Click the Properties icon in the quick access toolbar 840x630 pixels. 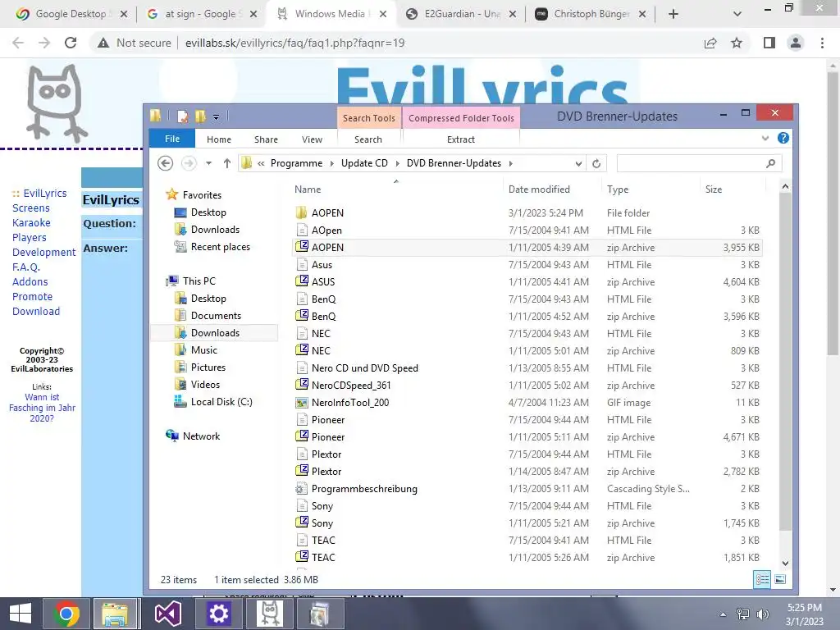[183, 116]
